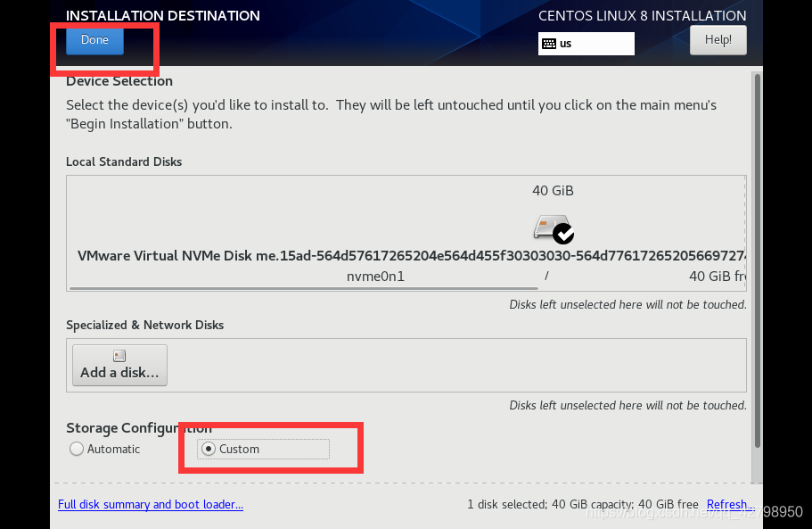812x529 pixels.
Task: Toggle the checkmark badge on the 40 GiB disk
Action: click(563, 234)
